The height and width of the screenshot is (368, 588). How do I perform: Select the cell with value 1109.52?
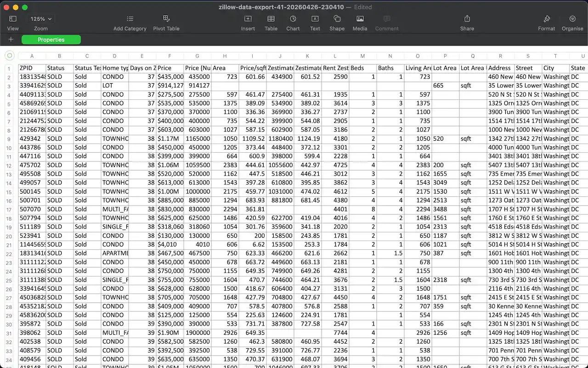(253, 138)
